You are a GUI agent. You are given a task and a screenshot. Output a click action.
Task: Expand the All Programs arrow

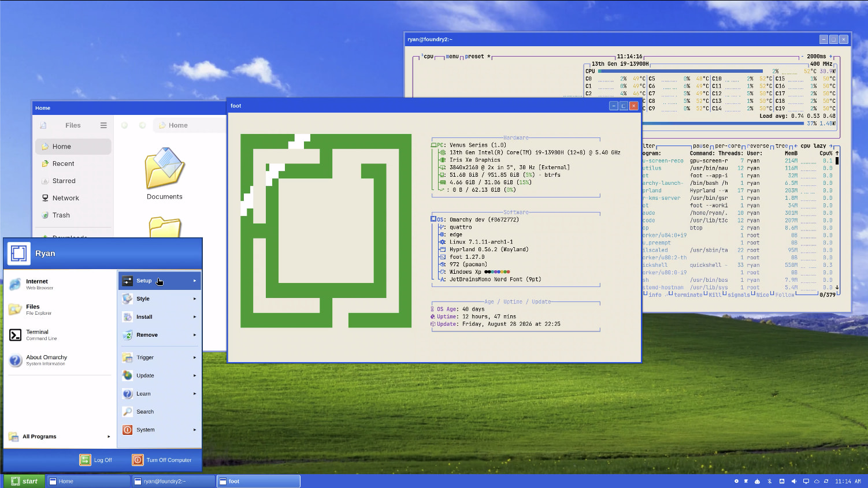tap(109, 437)
